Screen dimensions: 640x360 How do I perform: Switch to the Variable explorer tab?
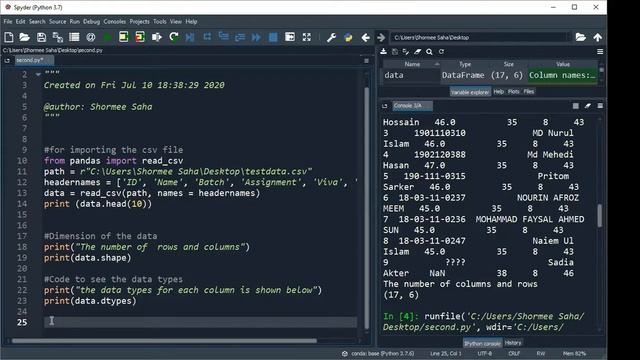tap(470, 92)
